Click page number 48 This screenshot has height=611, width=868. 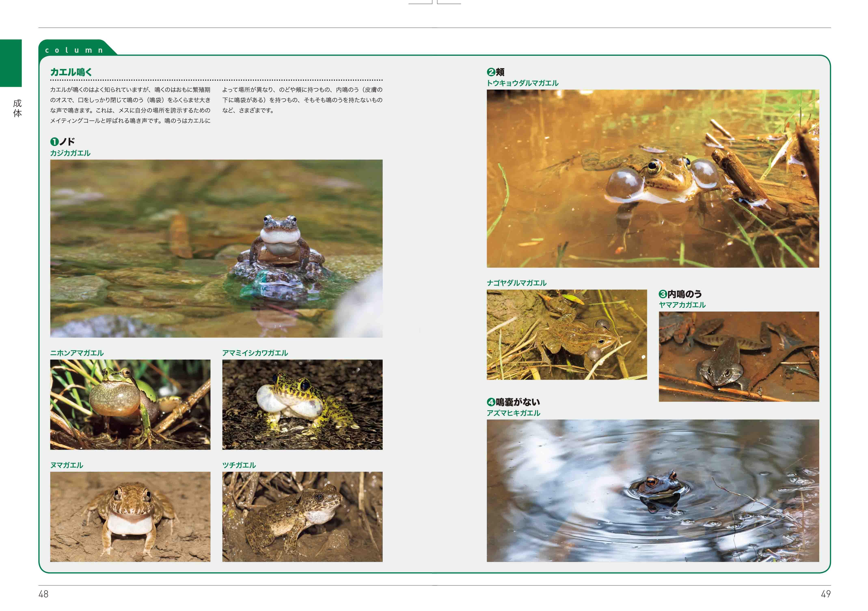click(x=43, y=594)
